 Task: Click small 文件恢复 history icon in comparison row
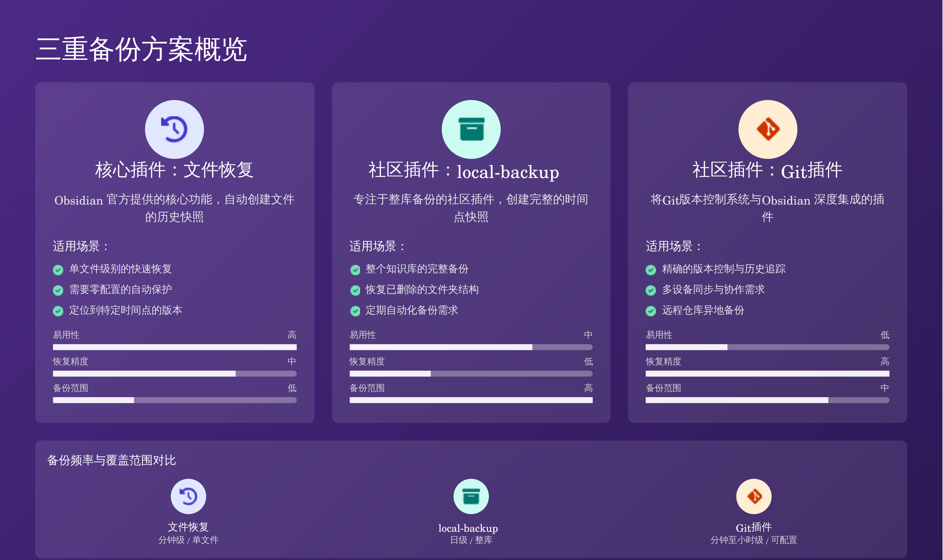(x=188, y=496)
